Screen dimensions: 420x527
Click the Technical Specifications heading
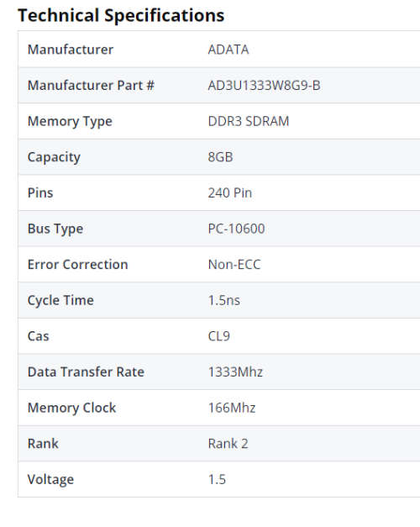click(x=121, y=15)
